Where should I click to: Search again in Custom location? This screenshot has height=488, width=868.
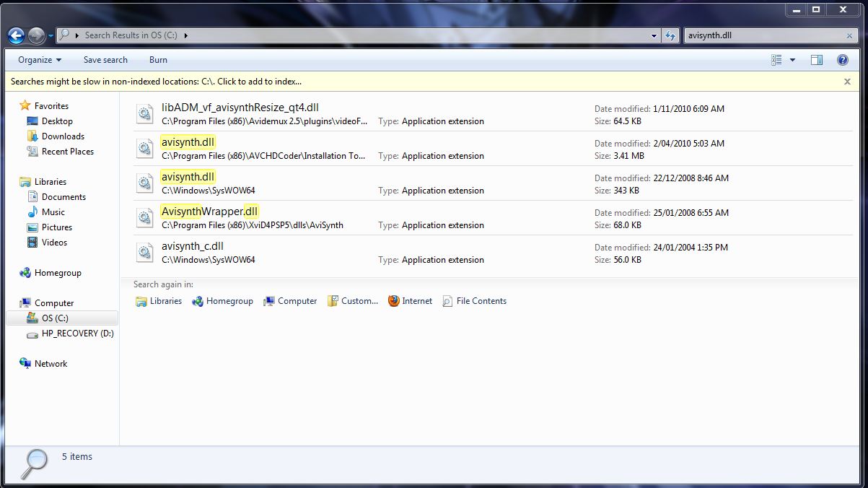coord(353,301)
